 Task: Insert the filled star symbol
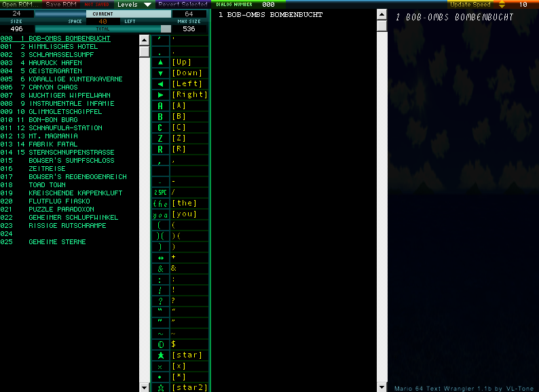pos(160,355)
